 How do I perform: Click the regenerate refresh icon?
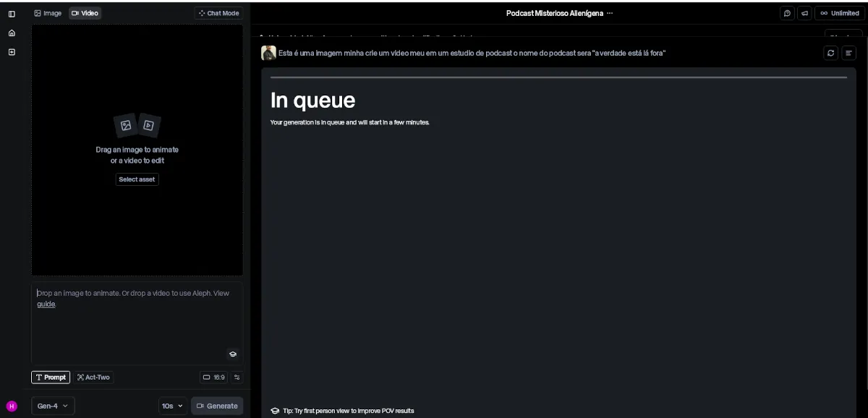coord(830,53)
